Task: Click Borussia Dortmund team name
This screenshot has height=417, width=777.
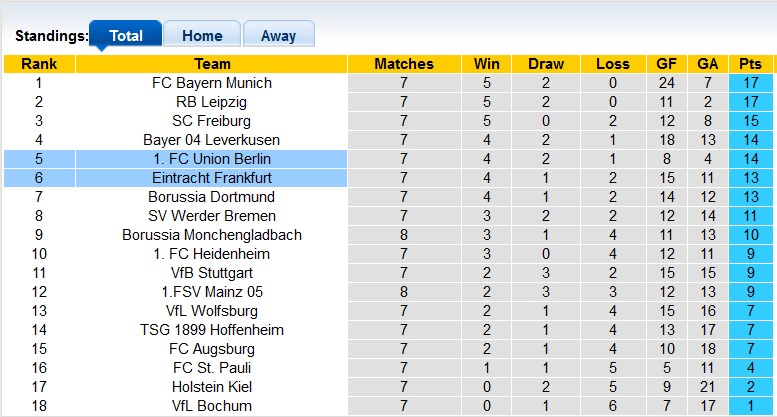Action: [212, 197]
